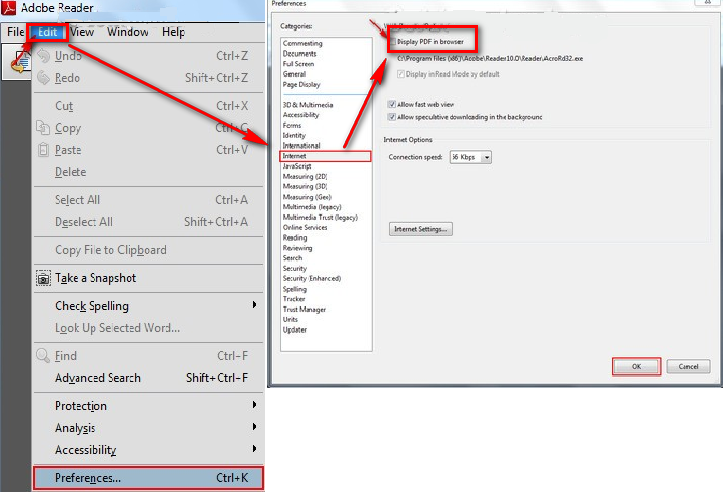Open the View menu

click(x=82, y=32)
